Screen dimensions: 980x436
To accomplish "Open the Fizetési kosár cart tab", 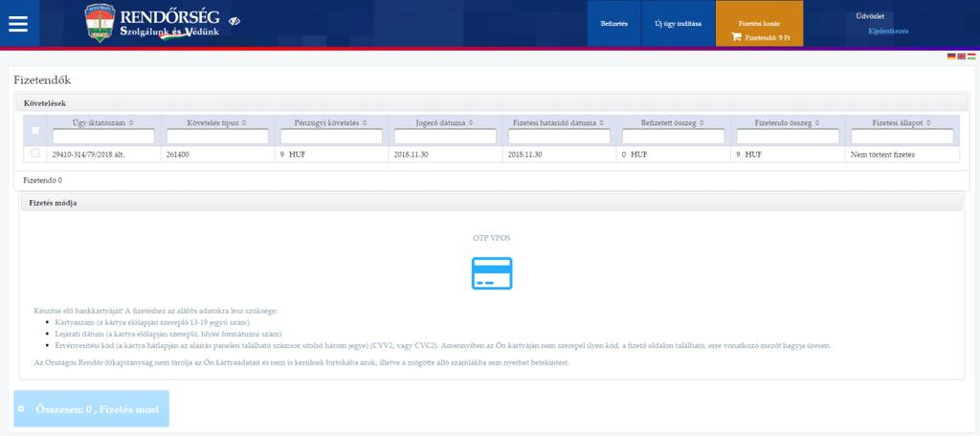I will point(759,23).
